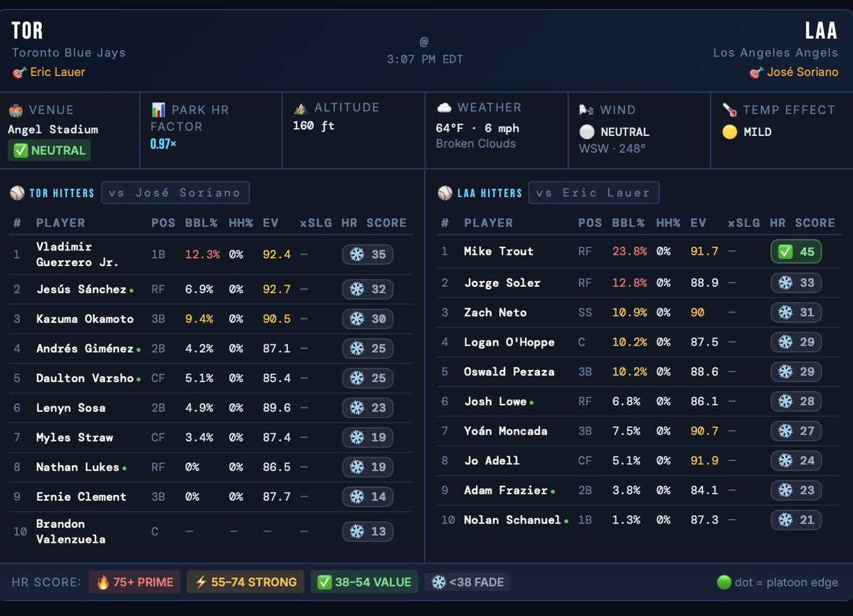Click Jesús Sánchez's snowflake 32 score badge
Screen dimensions: 853x616
368,290
